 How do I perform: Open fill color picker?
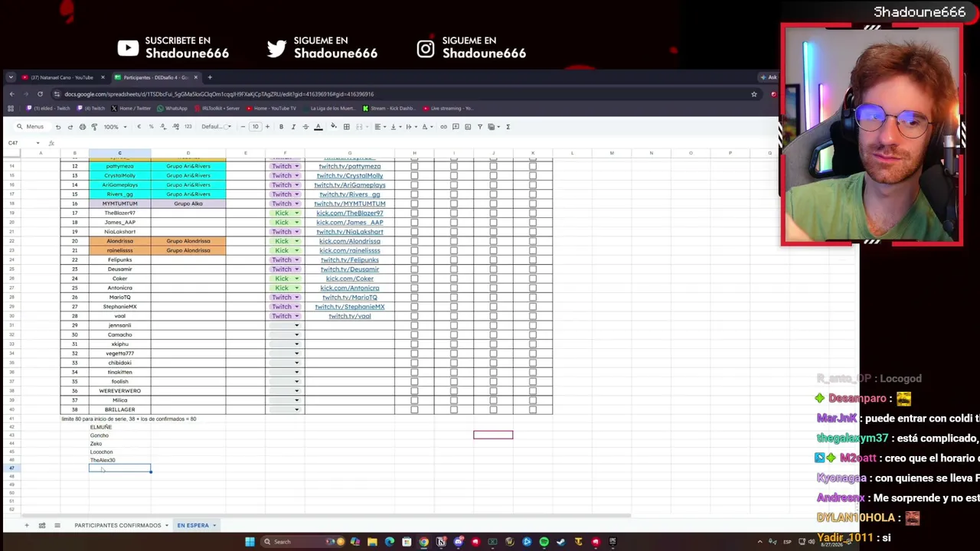[333, 127]
